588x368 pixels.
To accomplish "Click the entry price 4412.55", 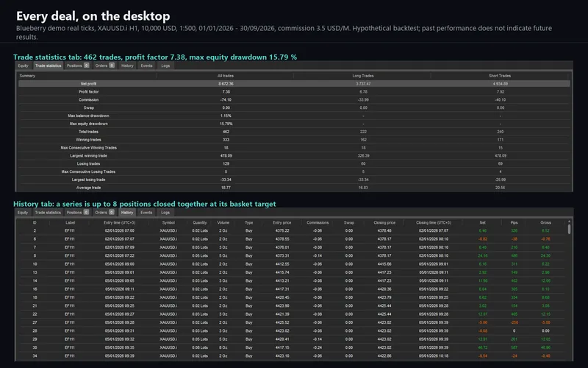I will 282,264.
